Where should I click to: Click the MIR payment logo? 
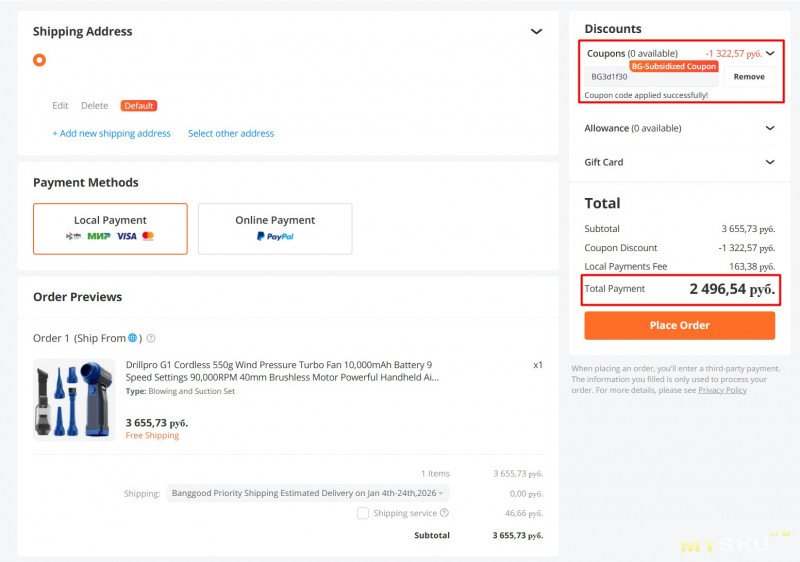(x=98, y=236)
